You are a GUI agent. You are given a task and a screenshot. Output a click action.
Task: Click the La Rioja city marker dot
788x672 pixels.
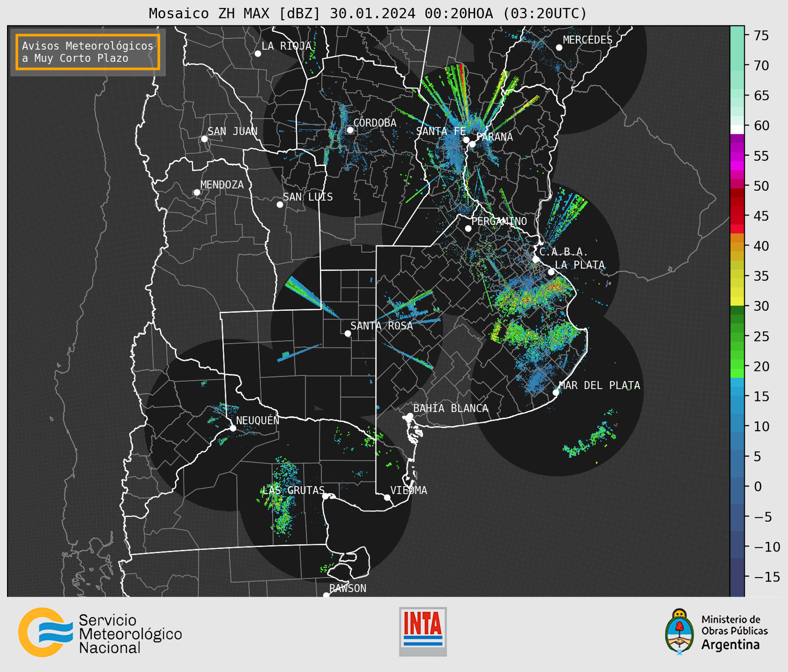point(258,54)
